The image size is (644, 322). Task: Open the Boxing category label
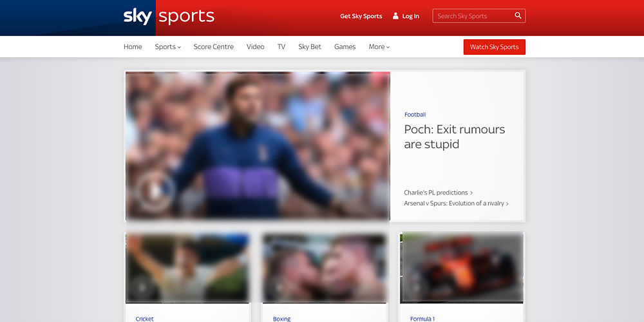point(282,319)
